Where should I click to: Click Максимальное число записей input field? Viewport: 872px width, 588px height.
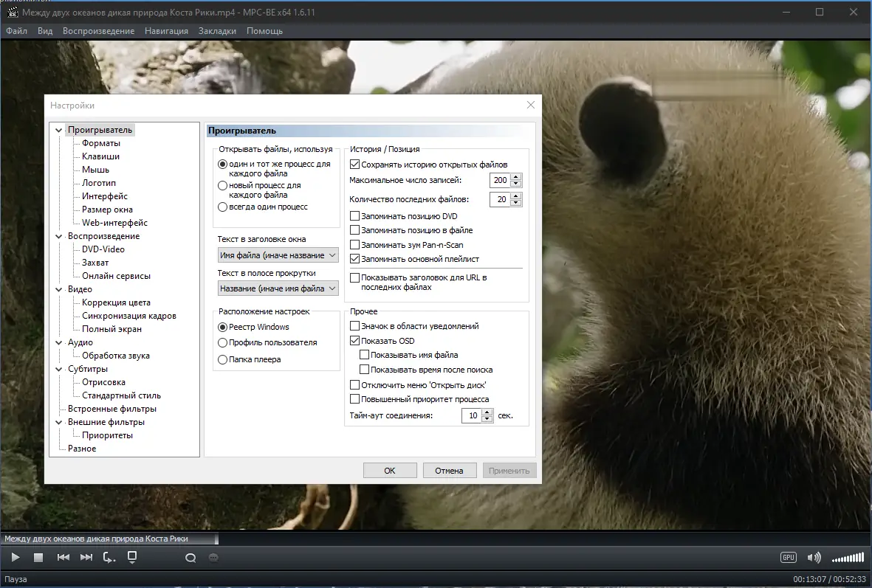[x=500, y=180]
